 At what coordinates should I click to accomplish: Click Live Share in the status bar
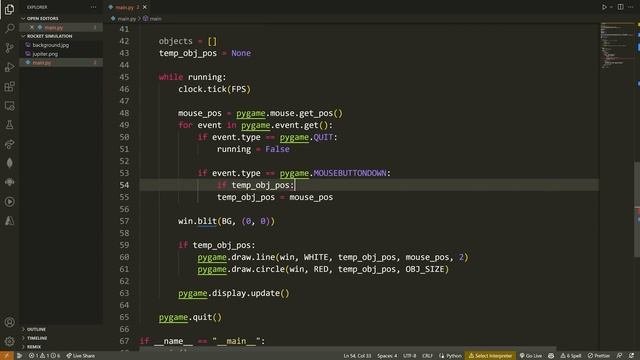tap(80, 356)
